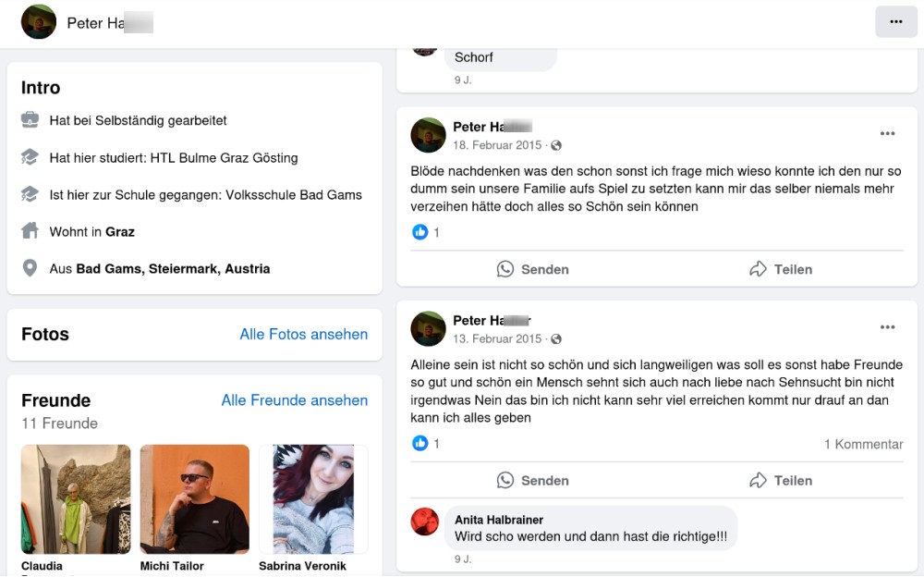Open the profile options three-dot menu

click(x=895, y=21)
